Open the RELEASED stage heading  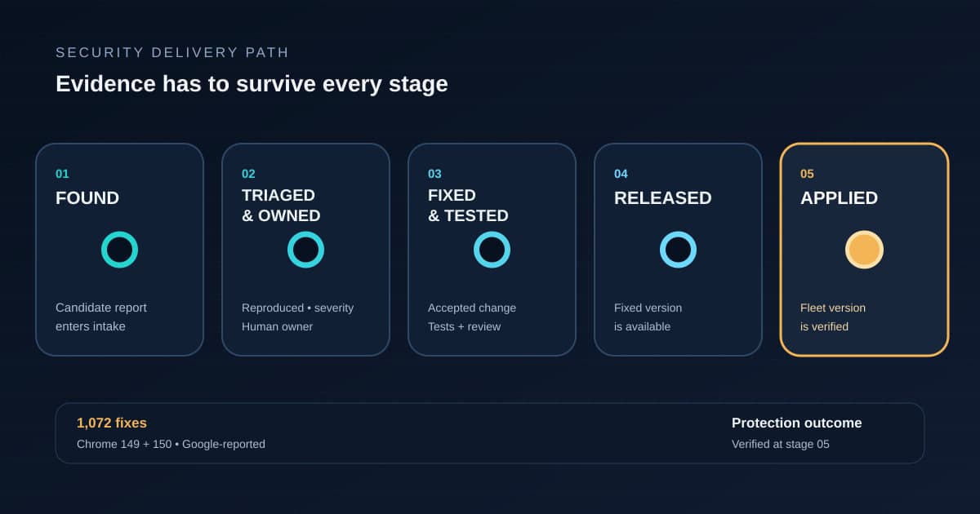663,198
